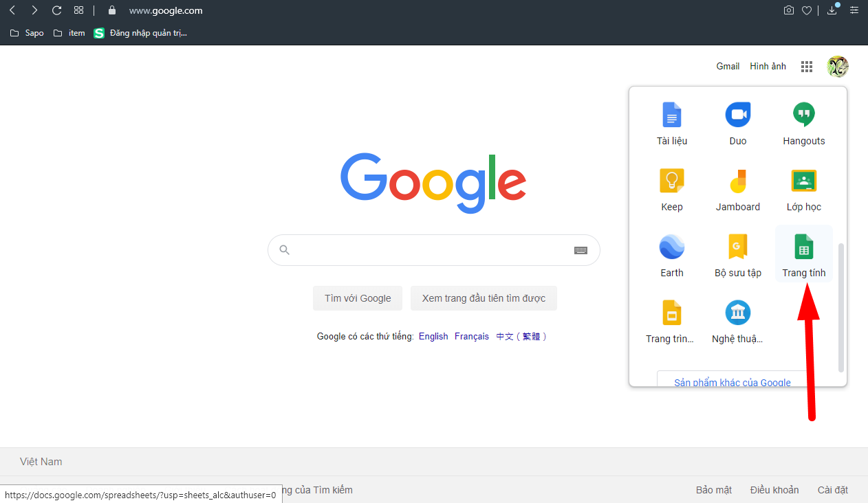868x503 pixels.
Task: Click the magnifier icon in search box
Action: [x=285, y=250]
